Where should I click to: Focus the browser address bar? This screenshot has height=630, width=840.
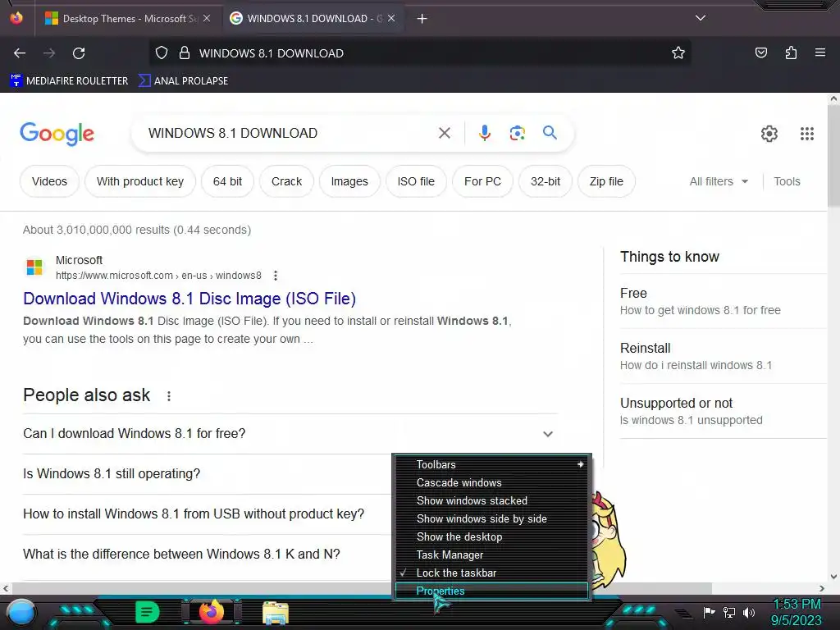[421, 53]
